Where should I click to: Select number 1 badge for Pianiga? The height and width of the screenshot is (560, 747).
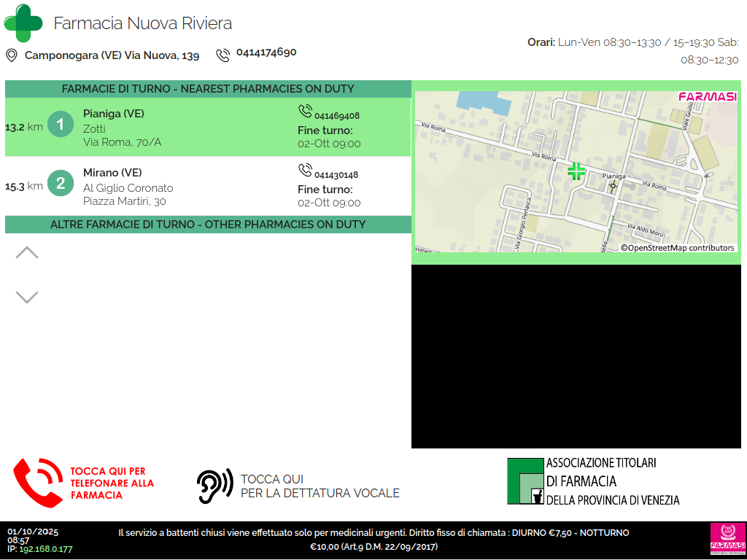pyautogui.click(x=61, y=125)
